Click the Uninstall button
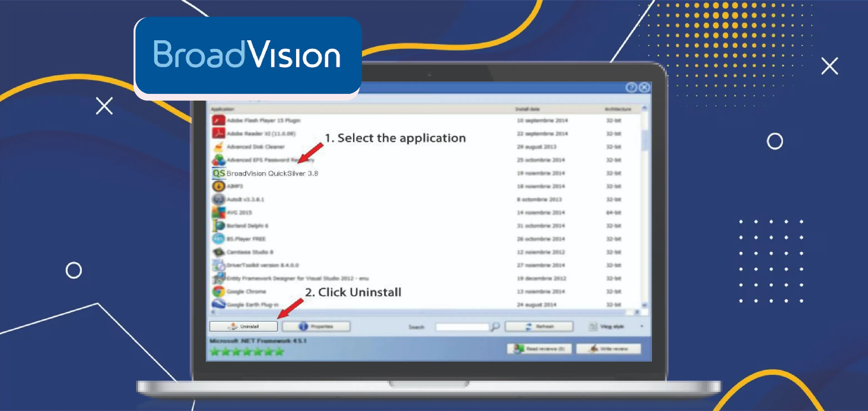The image size is (868, 411). click(x=244, y=327)
